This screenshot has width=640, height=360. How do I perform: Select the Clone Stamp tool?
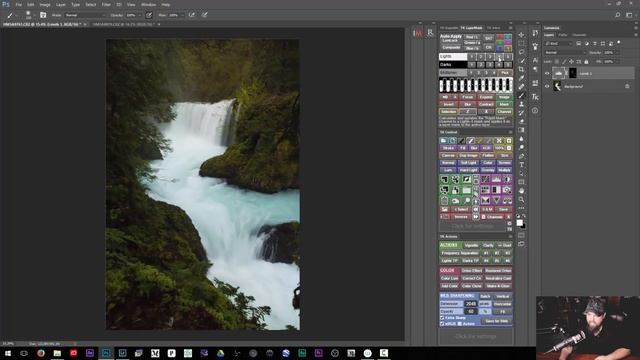point(521,104)
